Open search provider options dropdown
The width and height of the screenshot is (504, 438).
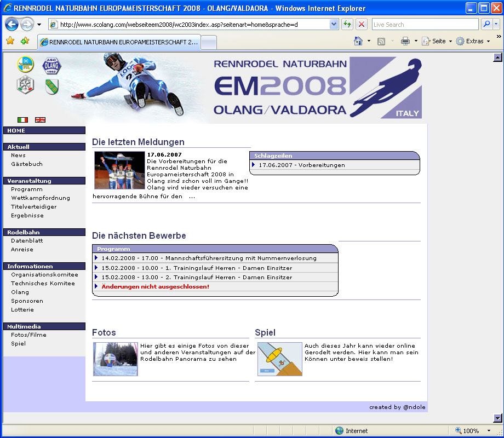(x=496, y=25)
